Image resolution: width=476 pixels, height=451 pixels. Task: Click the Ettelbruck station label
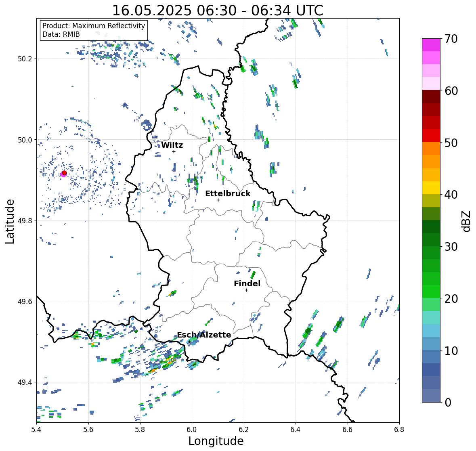pos(228,194)
